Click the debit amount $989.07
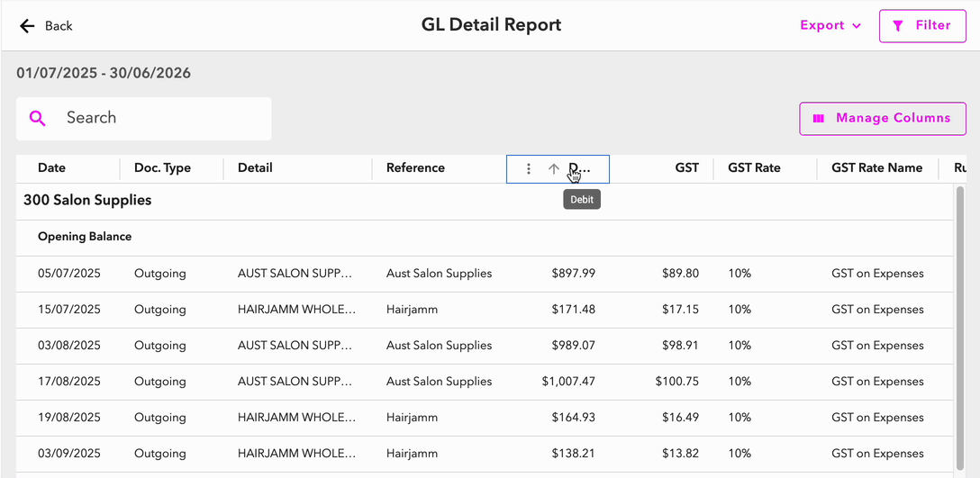Screen dimensions: 980x478 [574, 346]
